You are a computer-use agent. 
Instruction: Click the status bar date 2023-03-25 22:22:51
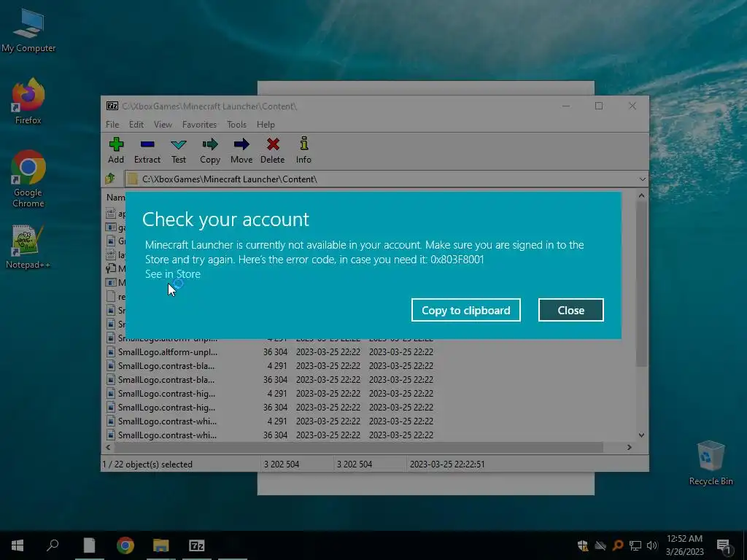(x=447, y=464)
